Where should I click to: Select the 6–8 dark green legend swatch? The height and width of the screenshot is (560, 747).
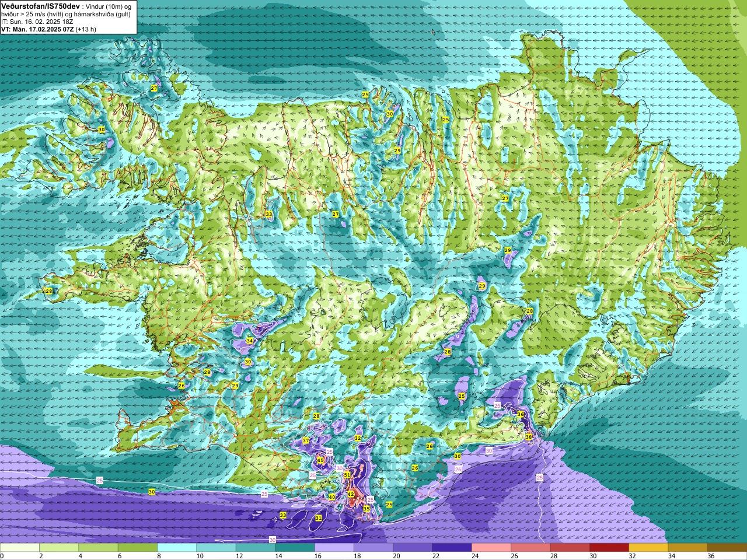(x=138, y=548)
